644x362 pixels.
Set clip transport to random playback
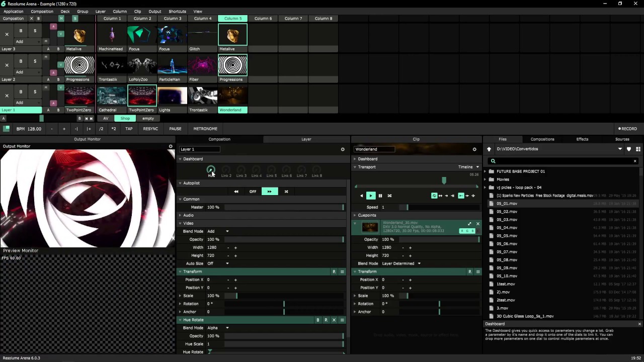tap(389, 196)
